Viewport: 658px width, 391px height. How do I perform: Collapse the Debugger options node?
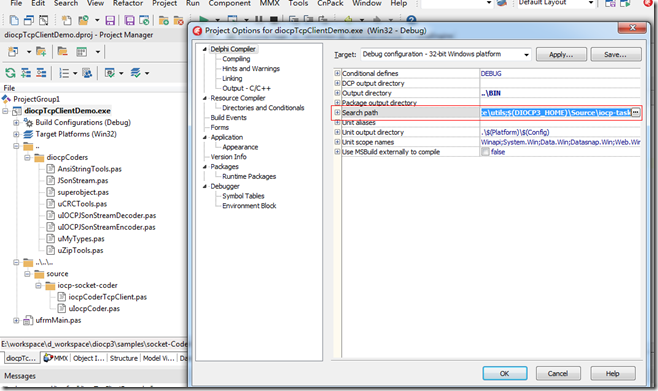tap(205, 186)
